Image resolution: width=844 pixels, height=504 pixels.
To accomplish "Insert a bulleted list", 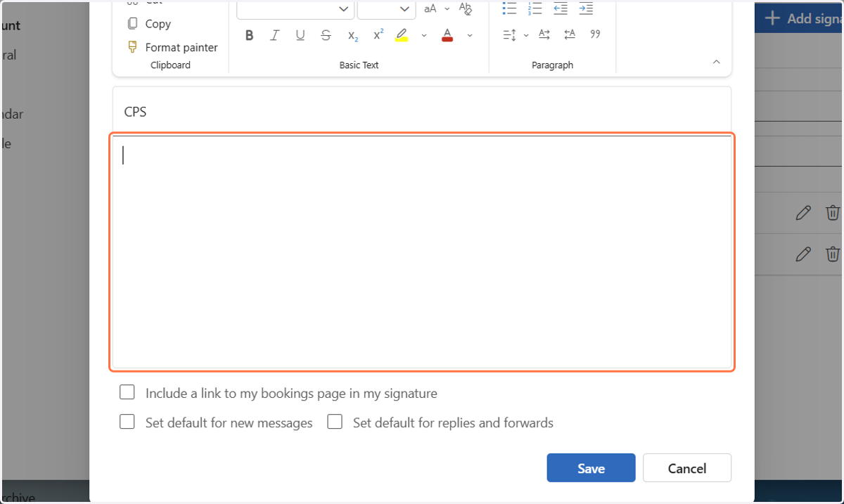I will point(510,8).
